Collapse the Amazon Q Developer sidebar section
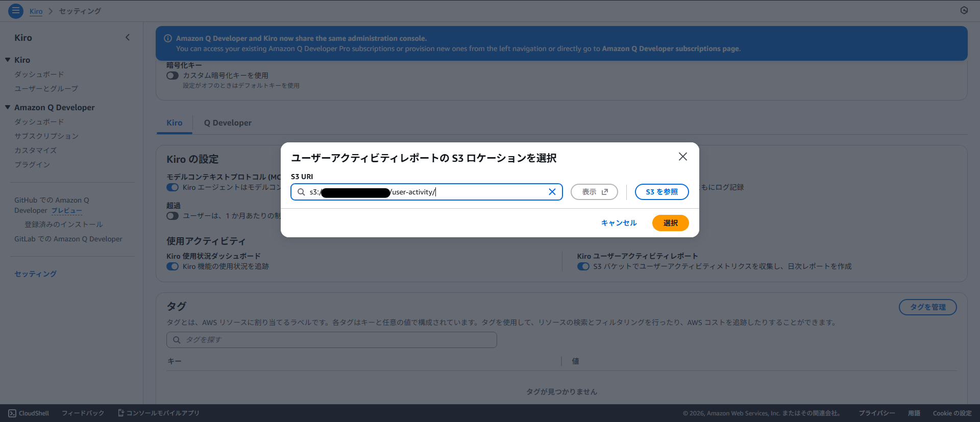 tap(8, 107)
